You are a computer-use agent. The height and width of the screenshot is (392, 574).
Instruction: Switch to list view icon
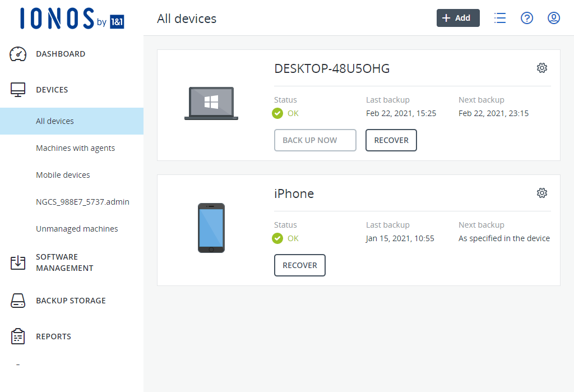point(500,18)
